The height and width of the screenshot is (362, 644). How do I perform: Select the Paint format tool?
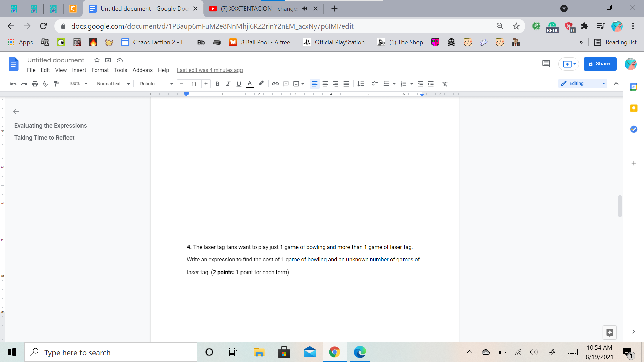tap(56, 84)
